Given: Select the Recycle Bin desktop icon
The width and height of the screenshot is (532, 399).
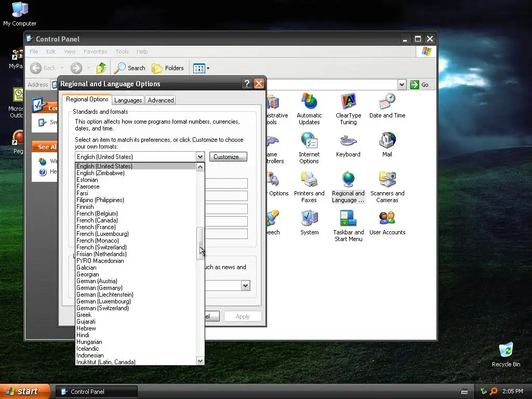Looking at the screenshot, I should pos(506,354).
